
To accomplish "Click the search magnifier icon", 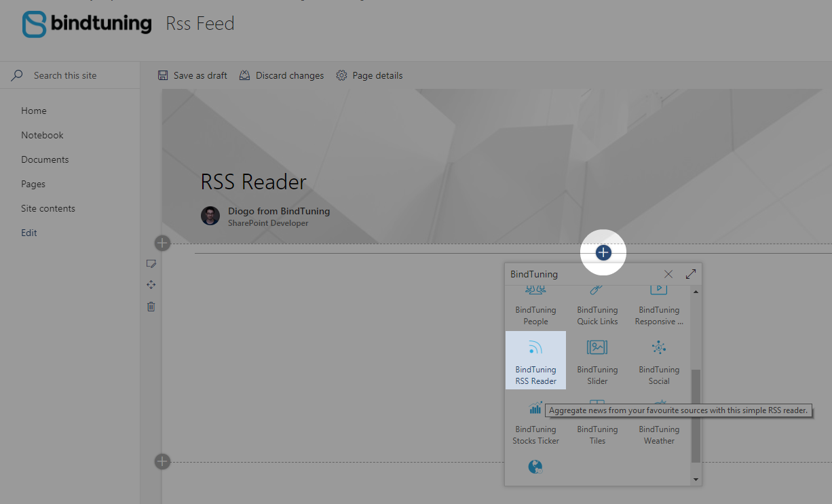I will click(17, 75).
